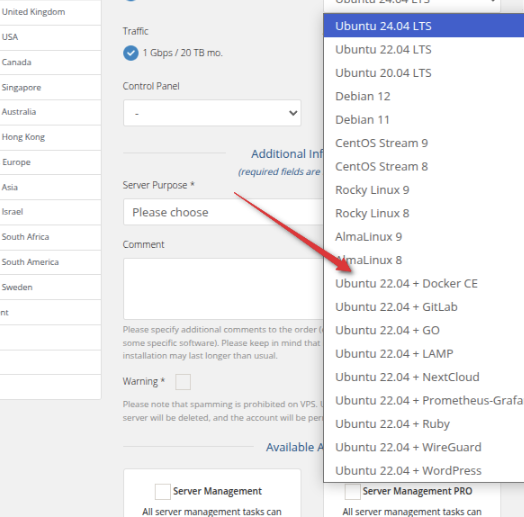Open Canada location in sidebar
Viewport: 524px width, 517px height.
50,62
